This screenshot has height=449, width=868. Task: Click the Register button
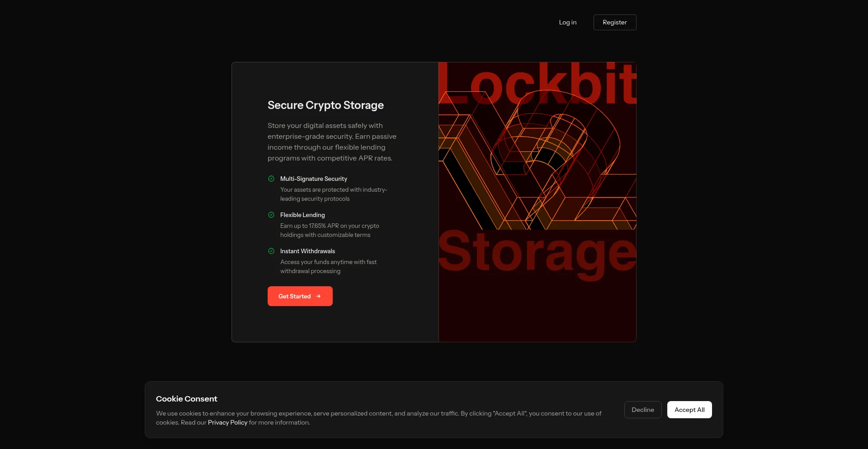[x=614, y=22]
